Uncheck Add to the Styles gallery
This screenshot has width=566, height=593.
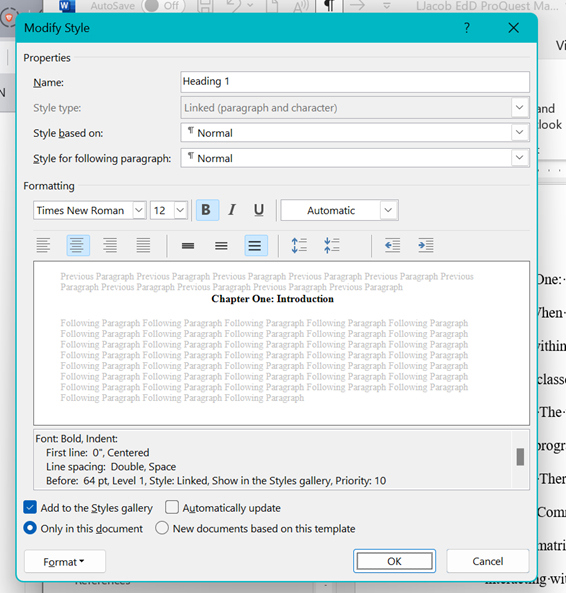[x=30, y=508]
